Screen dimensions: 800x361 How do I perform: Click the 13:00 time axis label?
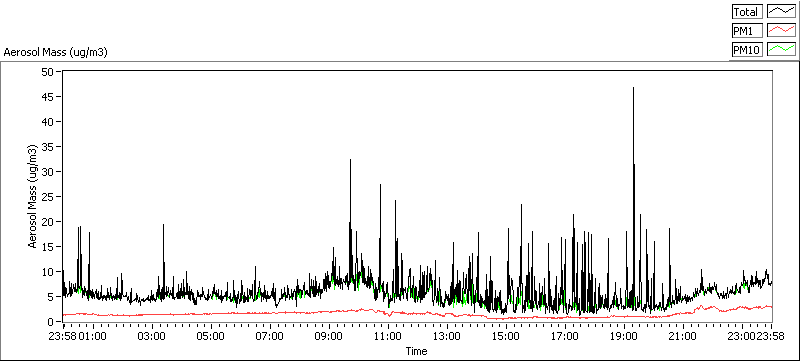click(447, 337)
